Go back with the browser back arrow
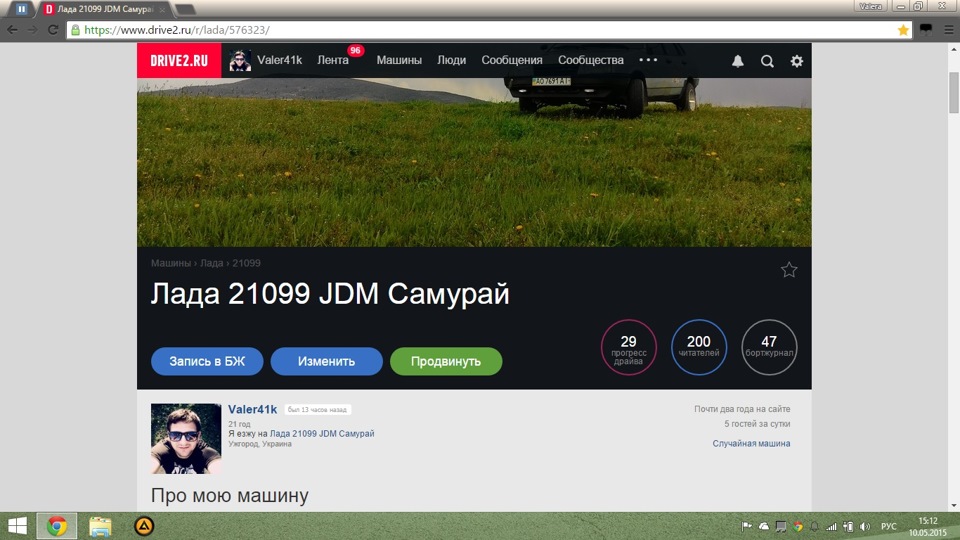This screenshot has width=960, height=540. click(x=12, y=30)
